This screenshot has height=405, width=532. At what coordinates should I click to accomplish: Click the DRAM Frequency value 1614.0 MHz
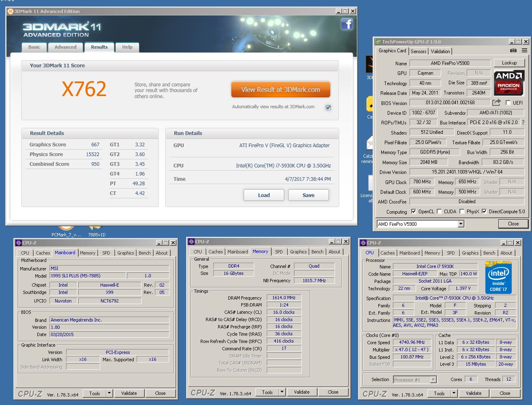pyautogui.click(x=284, y=298)
